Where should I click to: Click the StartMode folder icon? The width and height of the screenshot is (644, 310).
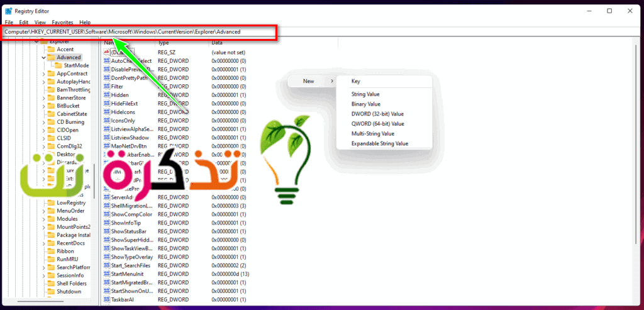pyautogui.click(x=58, y=65)
